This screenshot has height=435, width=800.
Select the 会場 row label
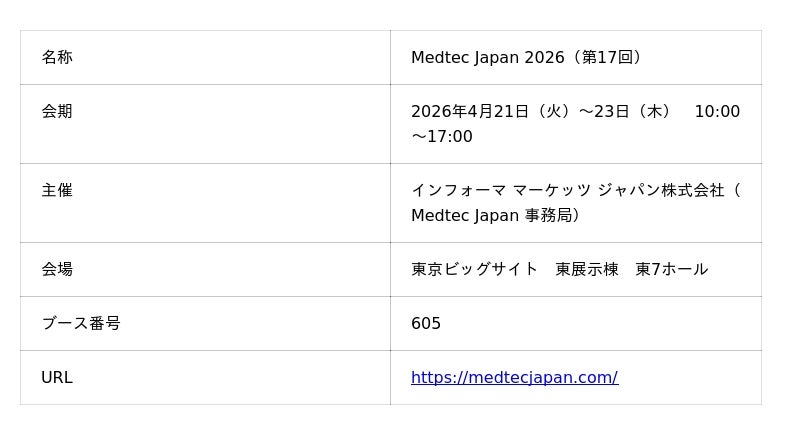(57, 270)
